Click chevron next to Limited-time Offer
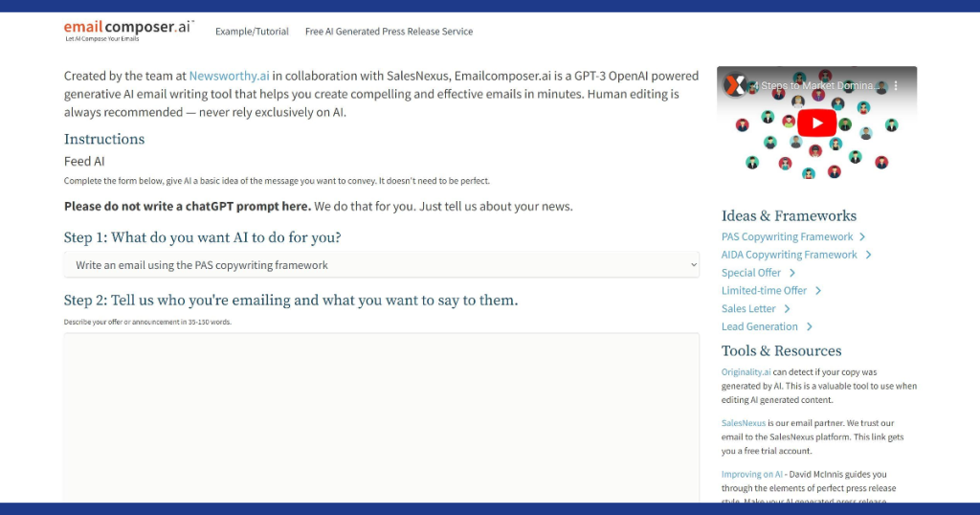 click(818, 291)
